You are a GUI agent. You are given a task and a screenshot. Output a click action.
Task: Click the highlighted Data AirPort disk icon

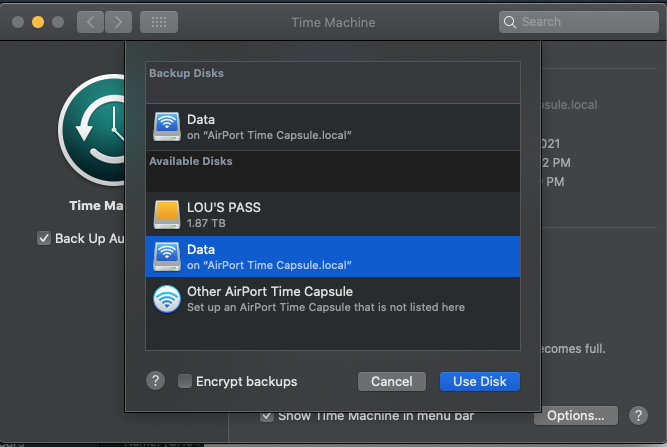166,256
